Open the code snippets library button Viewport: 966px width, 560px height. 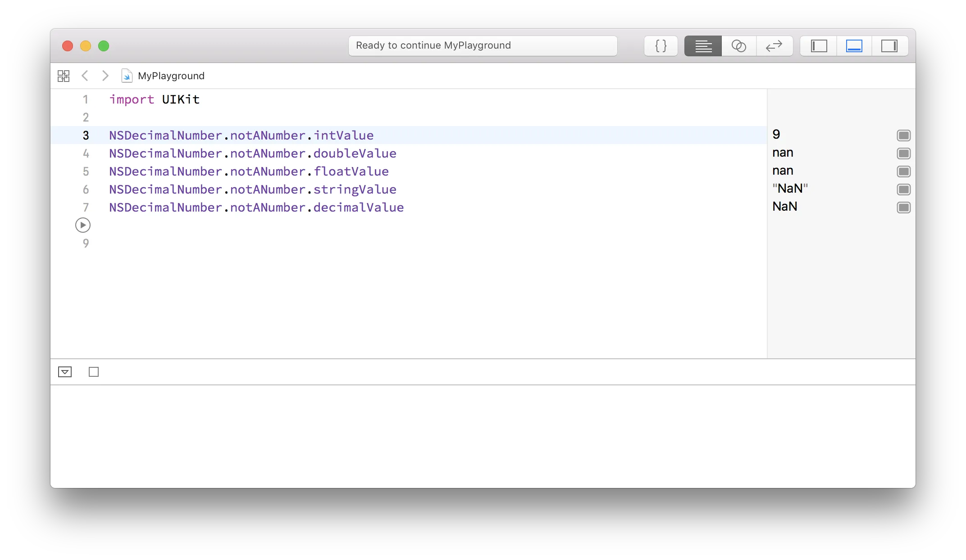click(x=661, y=46)
